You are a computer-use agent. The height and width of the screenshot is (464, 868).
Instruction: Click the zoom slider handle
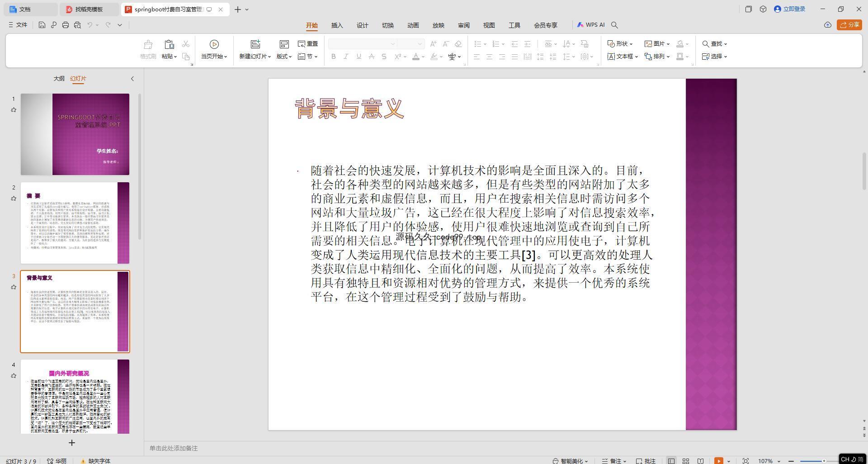pos(824,461)
